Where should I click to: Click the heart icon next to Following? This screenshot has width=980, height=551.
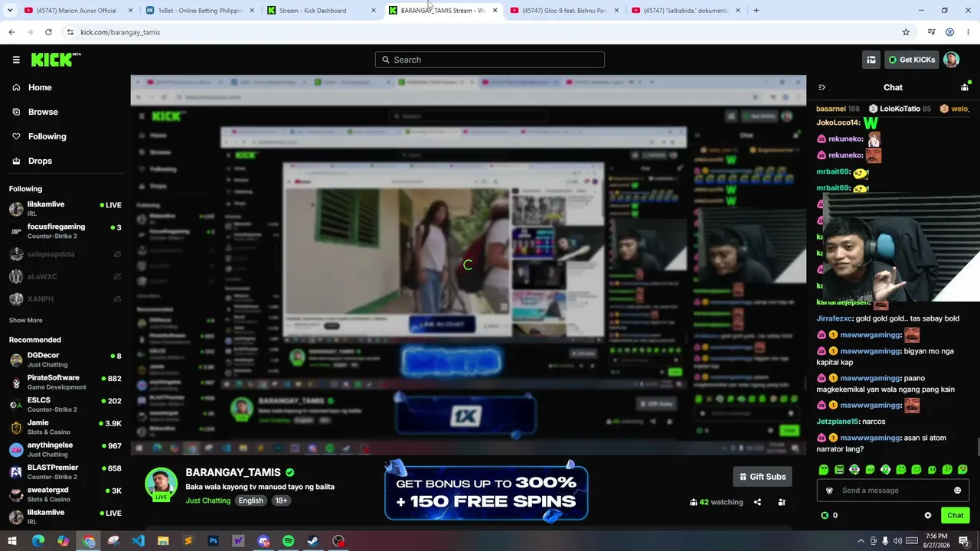[16, 136]
